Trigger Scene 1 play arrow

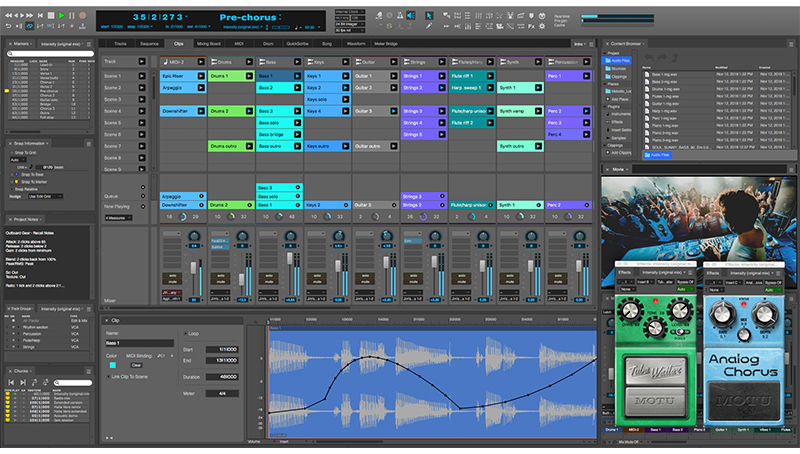point(142,76)
